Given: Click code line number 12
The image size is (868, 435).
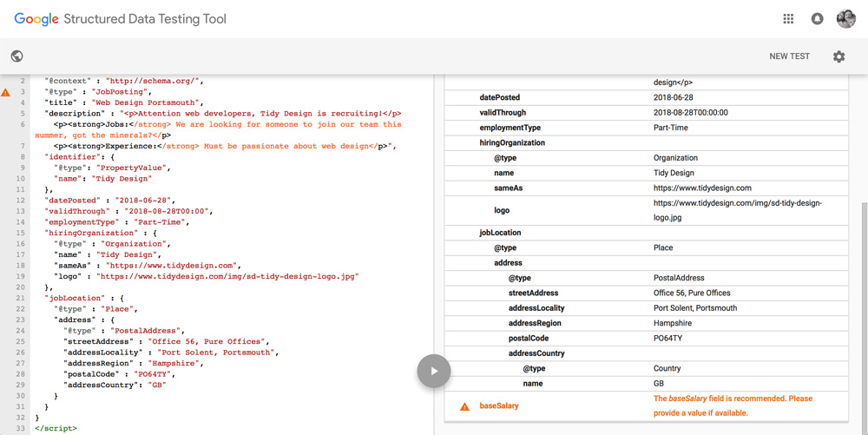Looking at the screenshot, I should click(x=21, y=201).
